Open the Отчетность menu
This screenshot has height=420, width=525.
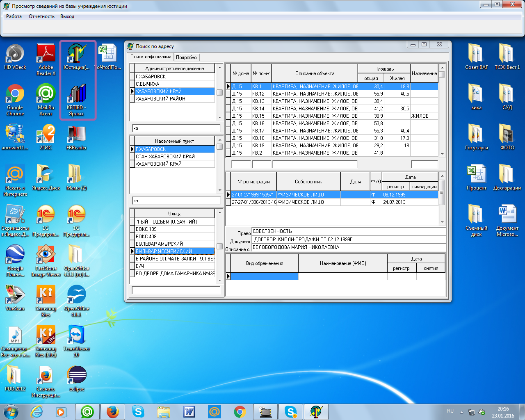coord(41,16)
